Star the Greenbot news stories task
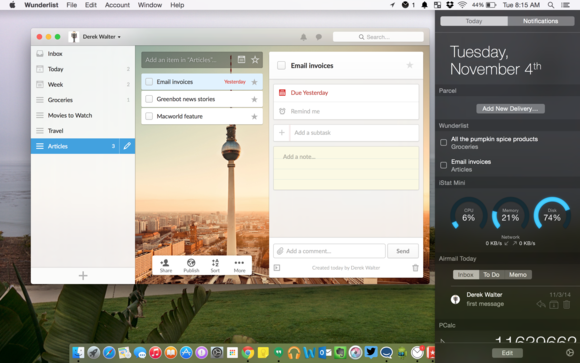The width and height of the screenshot is (580, 363). (x=254, y=99)
